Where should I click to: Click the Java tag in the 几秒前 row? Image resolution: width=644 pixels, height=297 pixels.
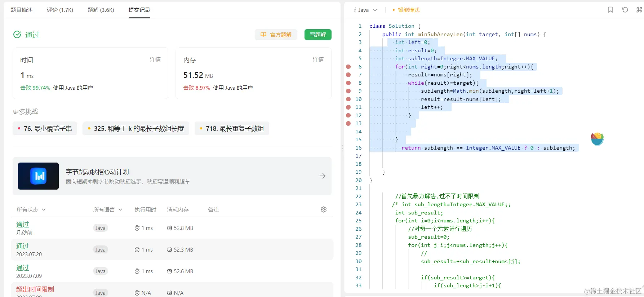(x=101, y=228)
